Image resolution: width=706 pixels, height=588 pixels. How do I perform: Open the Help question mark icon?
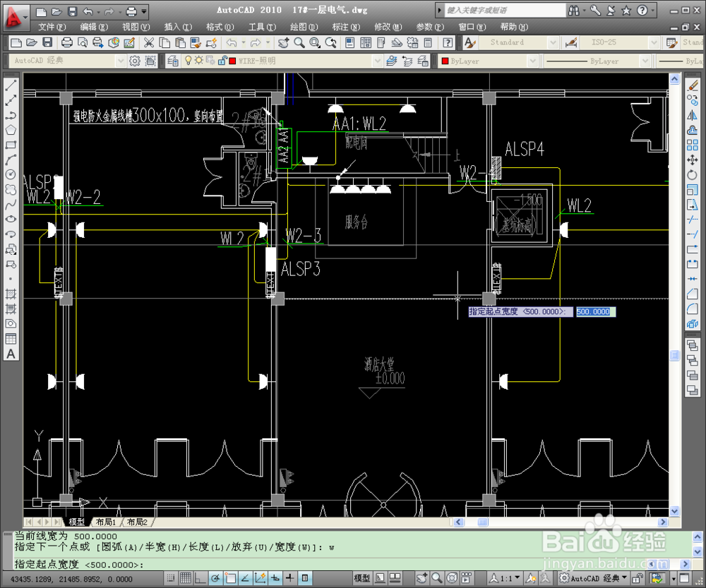coord(448,43)
